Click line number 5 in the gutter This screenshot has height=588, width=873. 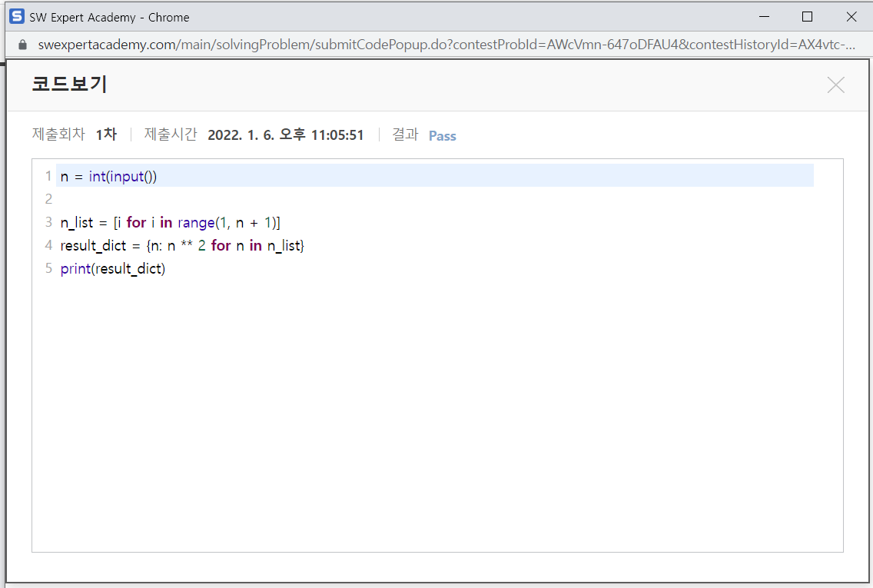[x=48, y=269]
